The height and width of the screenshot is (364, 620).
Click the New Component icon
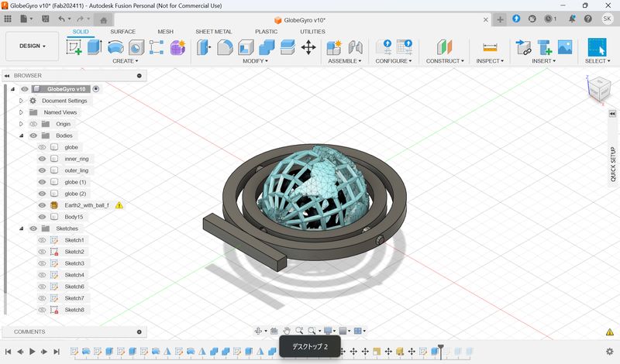[x=334, y=47]
